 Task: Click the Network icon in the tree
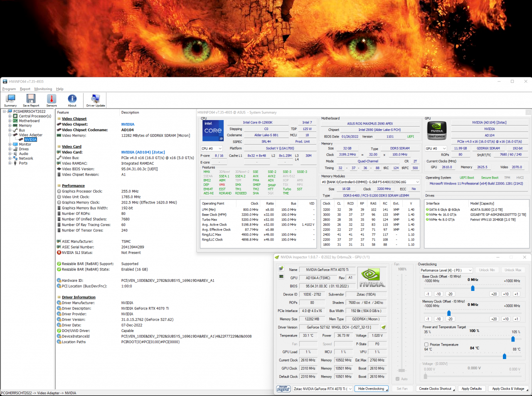[x=16, y=158]
